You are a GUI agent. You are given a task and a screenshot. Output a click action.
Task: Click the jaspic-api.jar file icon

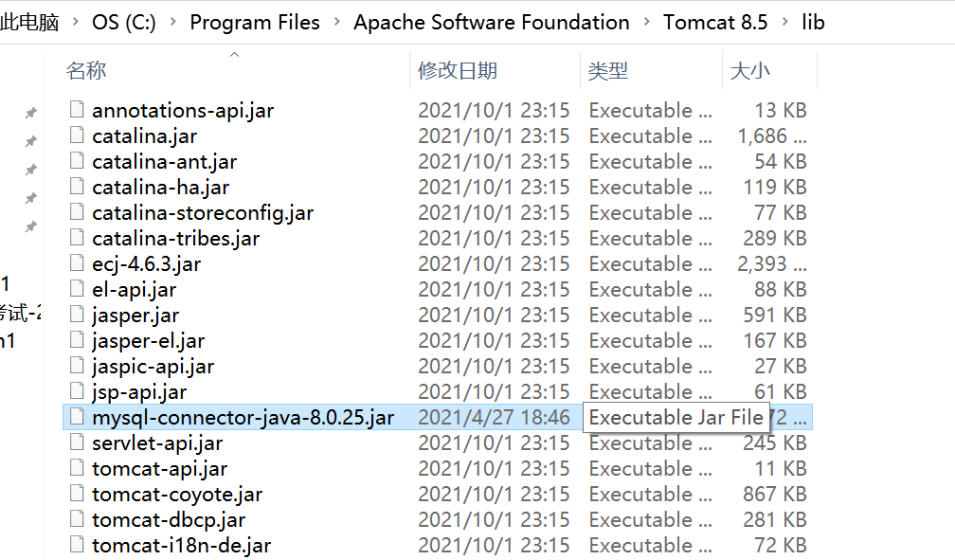pyautogui.click(x=77, y=366)
